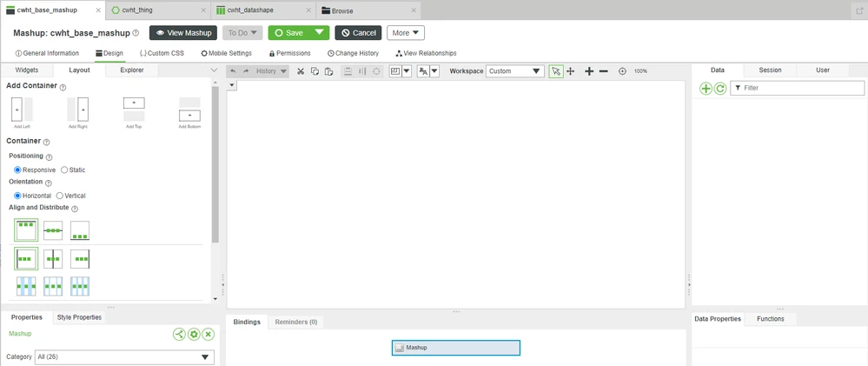The width and height of the screenshot is (868, 366).
Task: Click the localization language icon
Action: click(423, 71)
